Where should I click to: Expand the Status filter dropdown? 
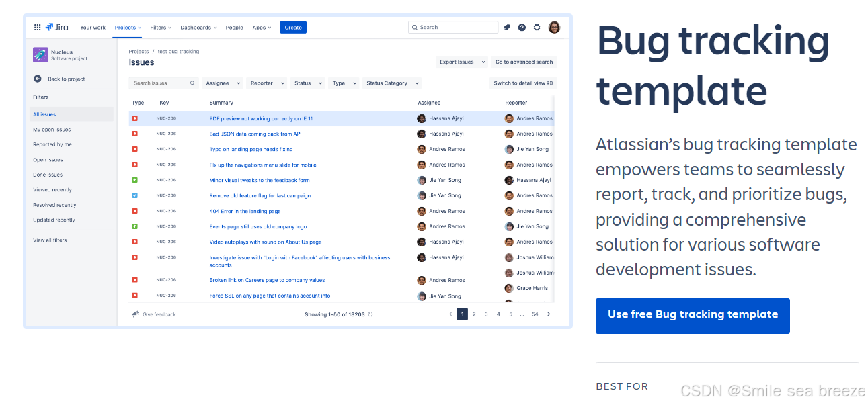pyautogui.click(x=308, y=83)
